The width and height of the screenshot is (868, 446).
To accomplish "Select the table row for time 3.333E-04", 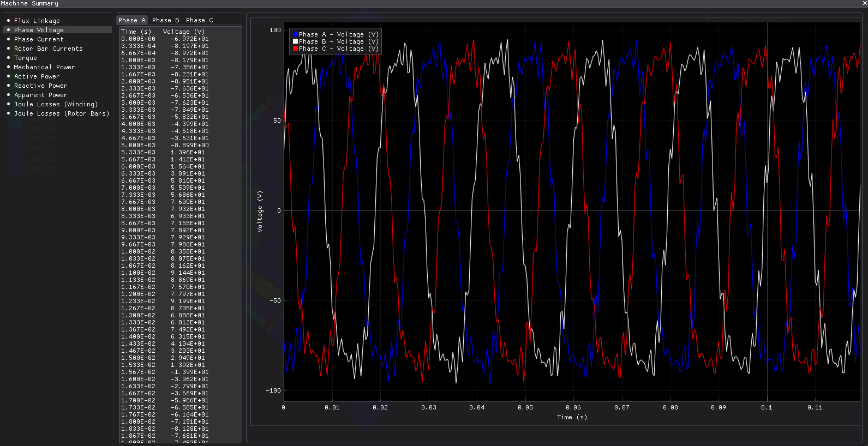I will pyautogui.click(x=180, y=46).
